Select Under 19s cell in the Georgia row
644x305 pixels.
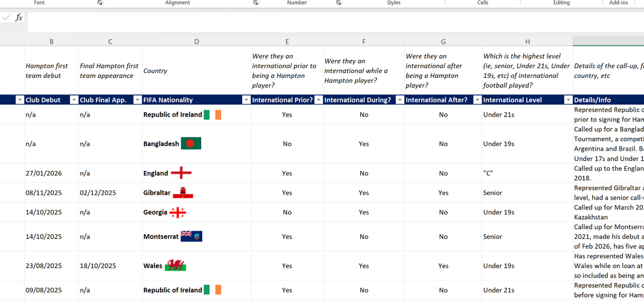point(528,212)
